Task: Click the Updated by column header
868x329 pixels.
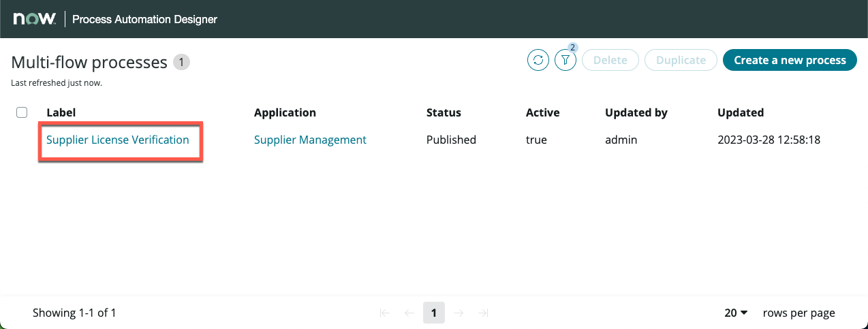Action: tap(636, 112)
